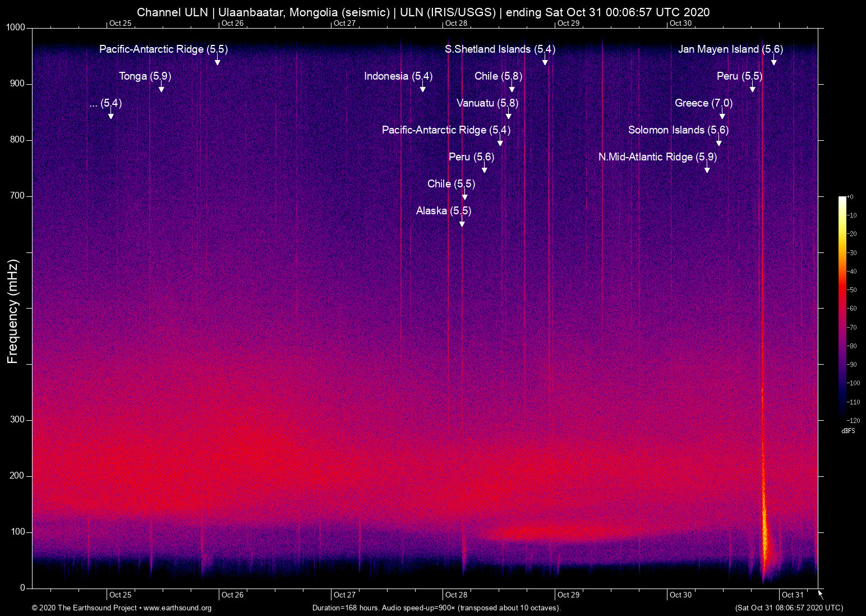Select the N.Mid-Atlantic Ridge (5.9) marker arrow
866x616 pixels.
(708, 169)
